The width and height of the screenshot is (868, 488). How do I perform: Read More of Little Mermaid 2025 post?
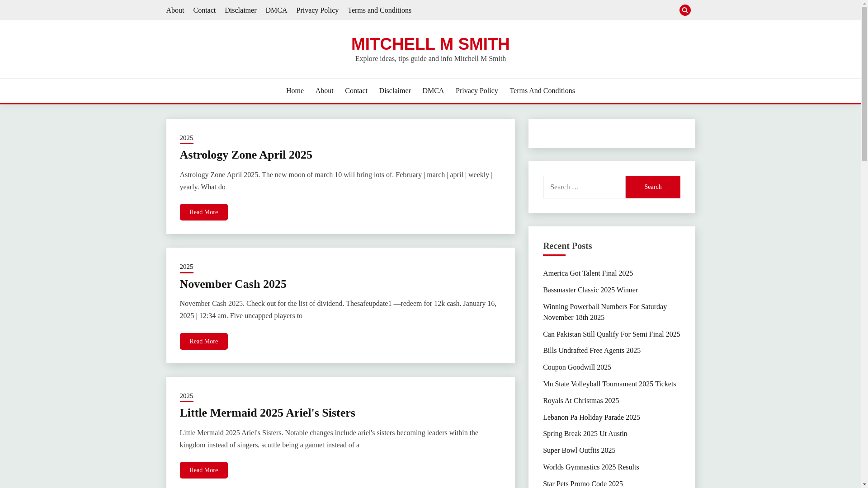(203, 470)
